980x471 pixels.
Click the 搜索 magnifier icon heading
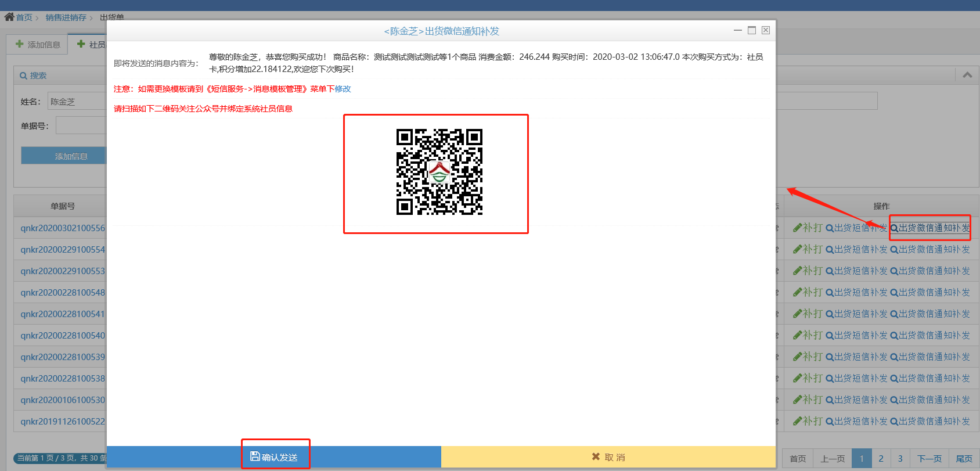tap(33, 75)
